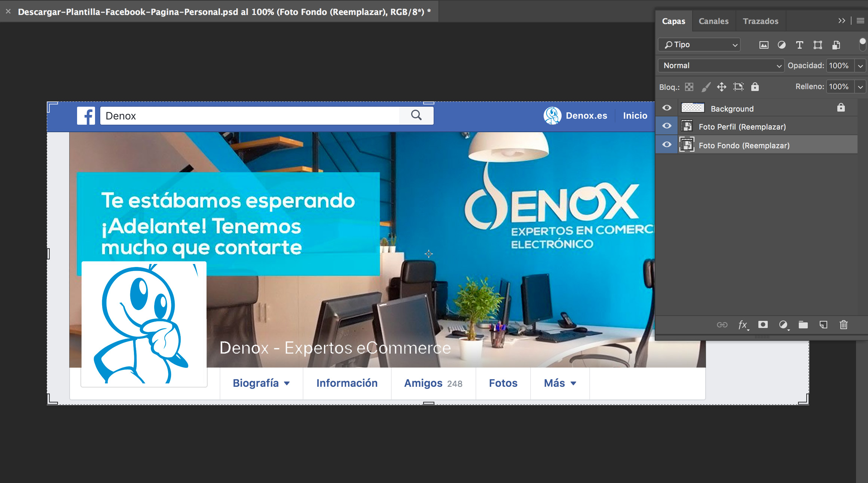Image resolution: width=868 pixels, height=483 pixels.
Task: Lock transparent pixels icon next to Bloq.
Action: click(x=689, y=87)
